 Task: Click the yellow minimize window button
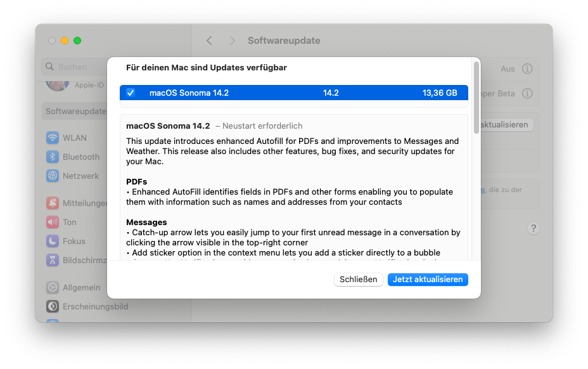click(65, 41)
